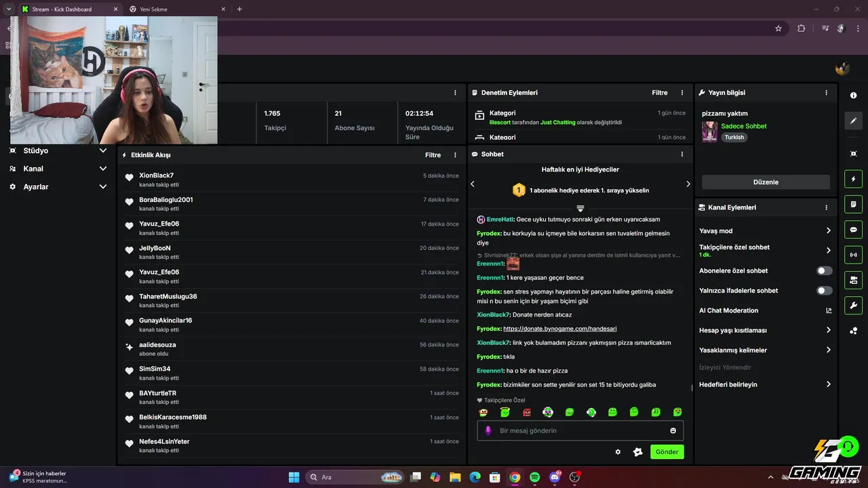
Task: Toggle the chat bubble panel icon in sidebar
Action: 853,229
